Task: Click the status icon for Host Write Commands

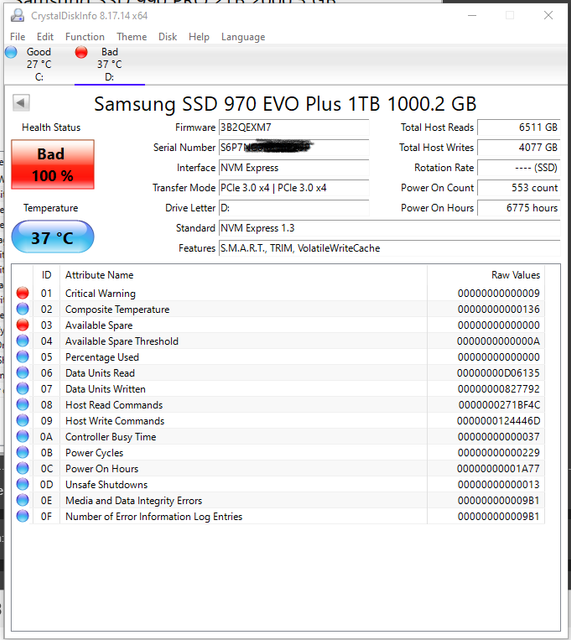Action: (x=23, y=420)
